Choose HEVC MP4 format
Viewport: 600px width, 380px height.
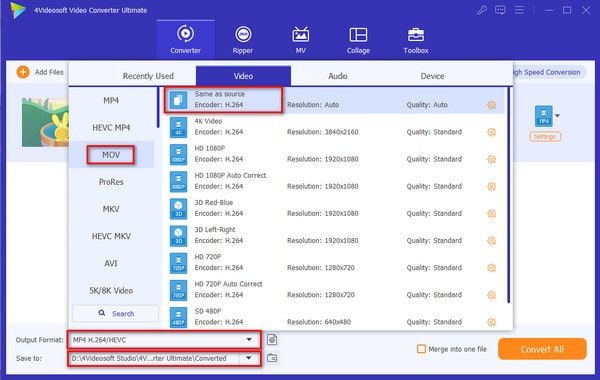[111, 127]
